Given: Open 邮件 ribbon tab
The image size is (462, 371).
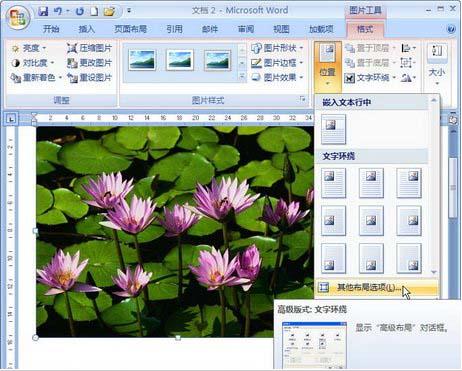Looking at the screenshot, I should pos(210,29).
